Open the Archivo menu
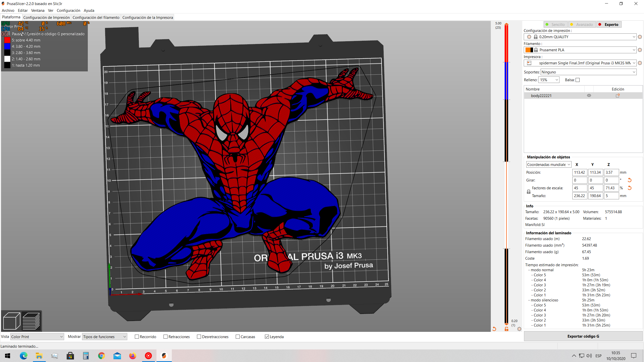This screenshot has height=362, width=644. point(8,11)
